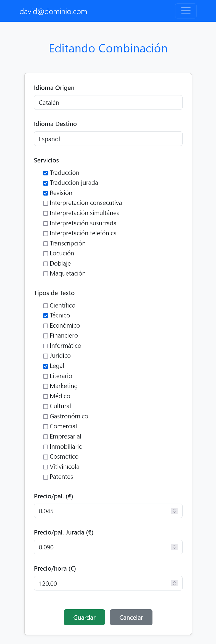Uncheck the Traducción jurada service
This screenshot has width=216, height=644.
(46, 183)
